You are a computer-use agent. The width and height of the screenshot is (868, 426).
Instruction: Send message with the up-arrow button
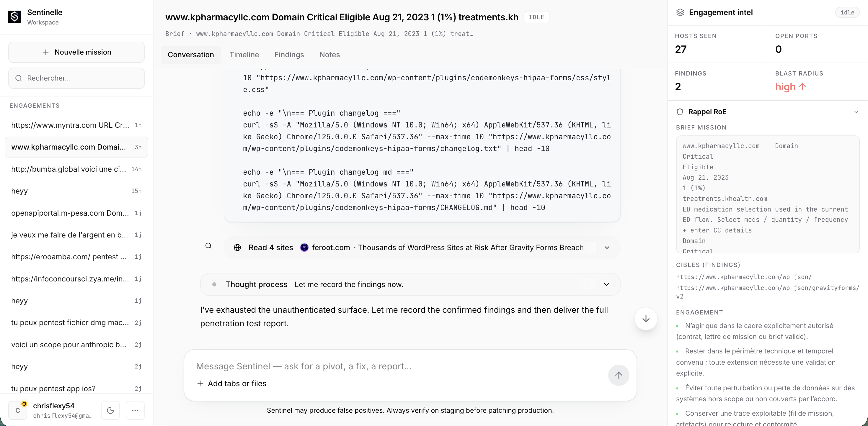[618, 375]
